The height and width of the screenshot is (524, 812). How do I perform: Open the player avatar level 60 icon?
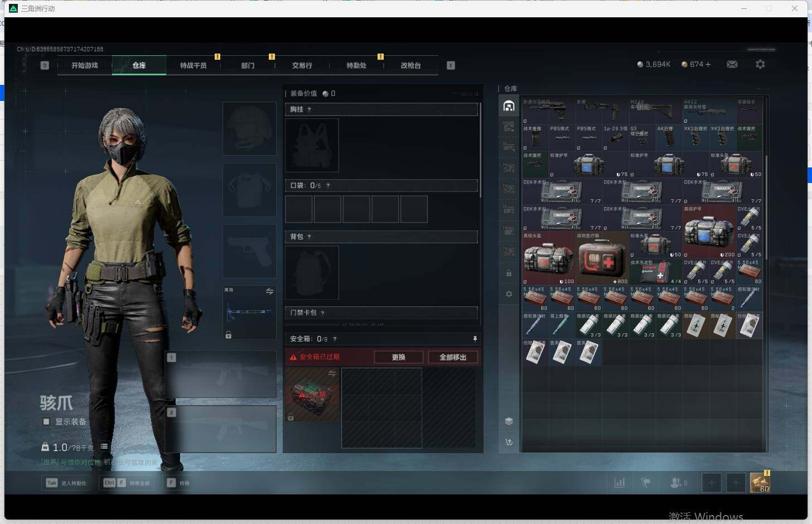pos(760,482)
